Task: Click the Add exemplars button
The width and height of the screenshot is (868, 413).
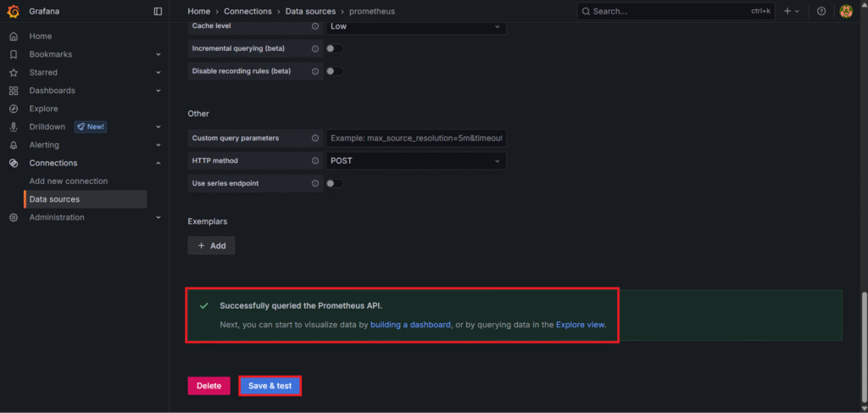Action: tap(211, 245)
